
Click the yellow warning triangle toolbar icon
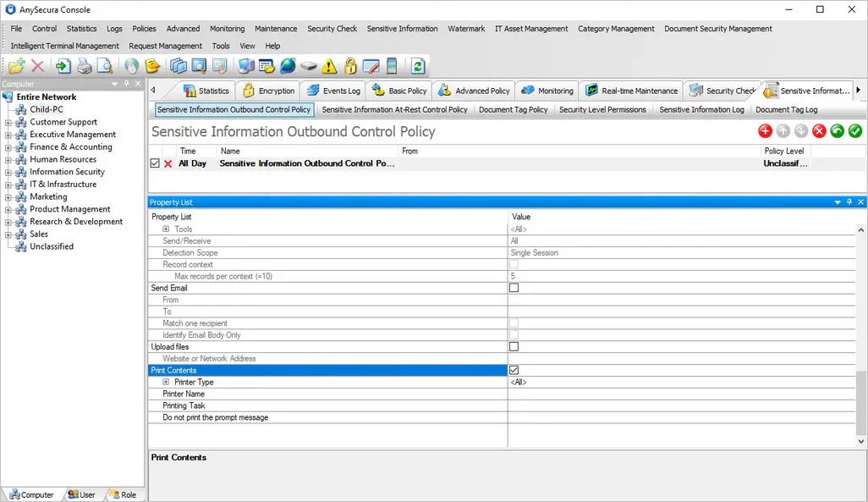point(329,67)
